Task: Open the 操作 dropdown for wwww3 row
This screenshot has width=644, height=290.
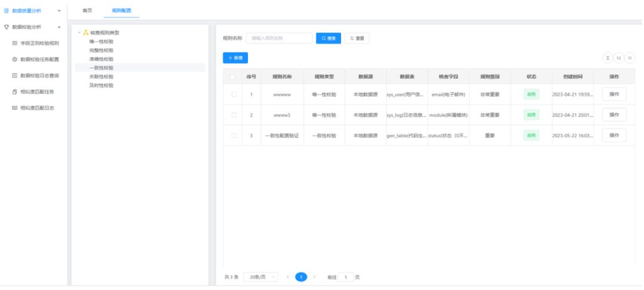Action: (614, 115)
